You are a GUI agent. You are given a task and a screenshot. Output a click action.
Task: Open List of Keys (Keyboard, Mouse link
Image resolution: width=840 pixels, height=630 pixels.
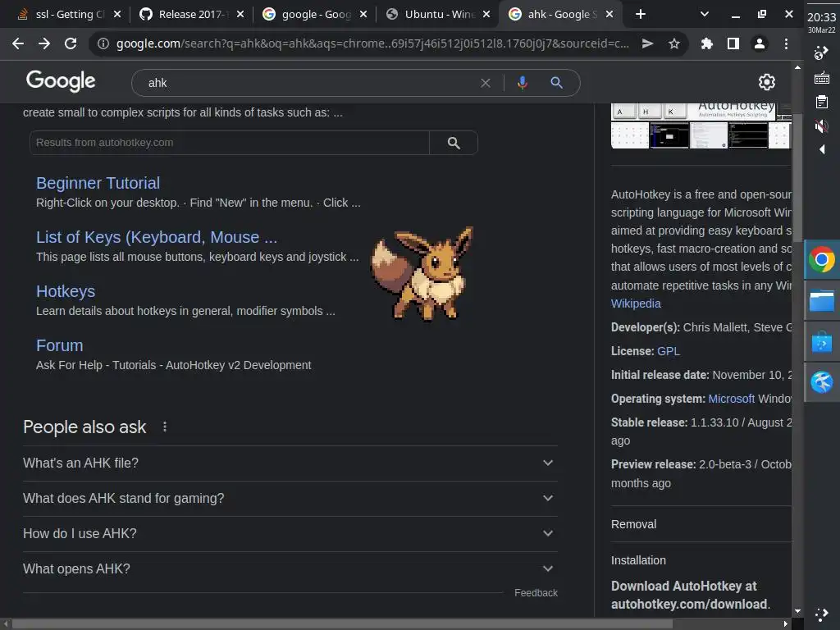click(157, 237)
